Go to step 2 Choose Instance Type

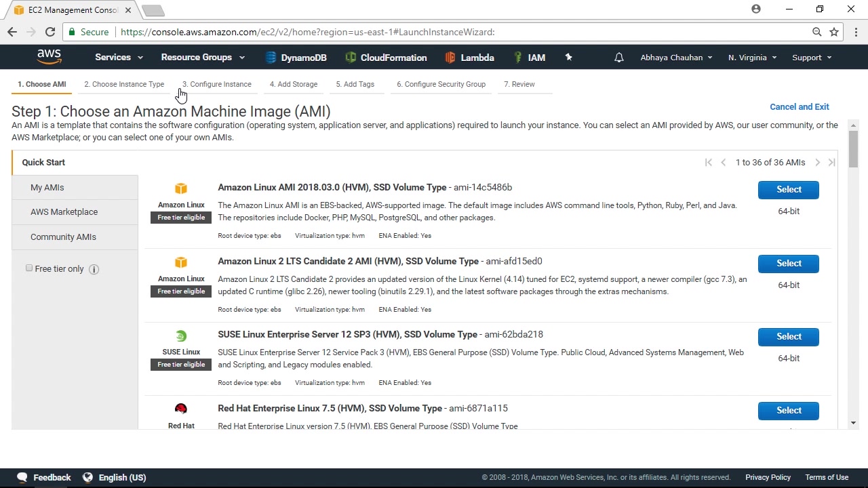(124, 84)
